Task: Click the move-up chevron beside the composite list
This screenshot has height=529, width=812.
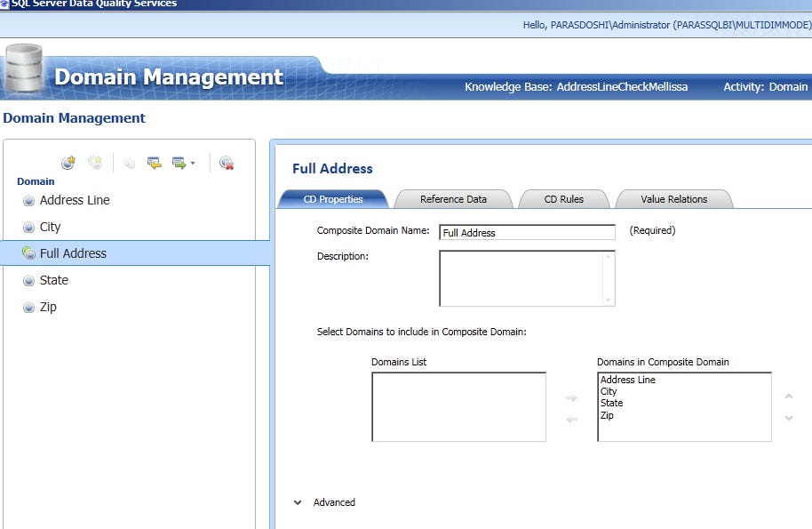Action: pyautogui.click(x=789, y=397)
